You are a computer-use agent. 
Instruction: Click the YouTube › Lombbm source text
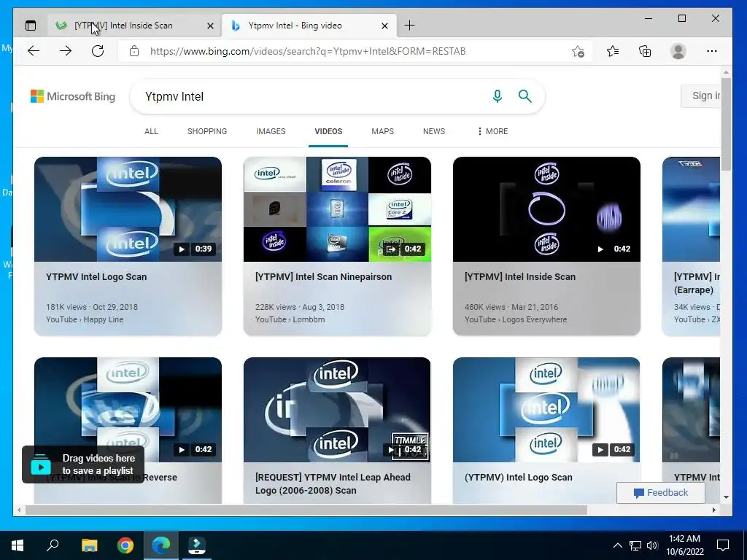point(290,319)
